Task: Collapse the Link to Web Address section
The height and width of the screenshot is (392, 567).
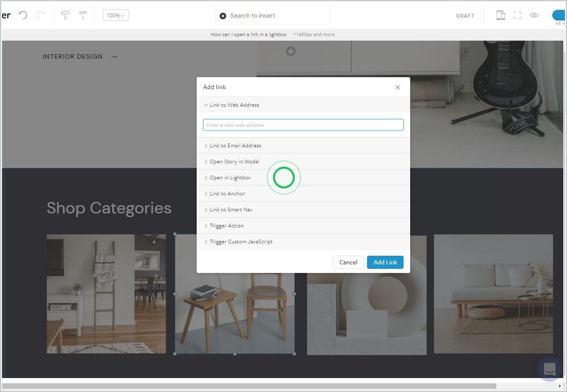Action: [x=303, y=105]
